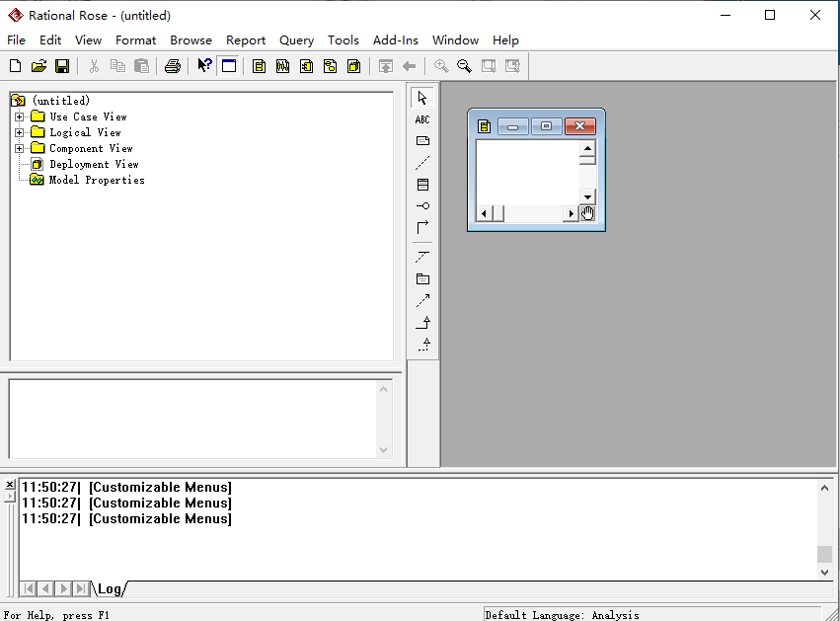The width and height of the screenshot is (840, 621).
Task: Restore the small diagram child window
Action: 547,126
